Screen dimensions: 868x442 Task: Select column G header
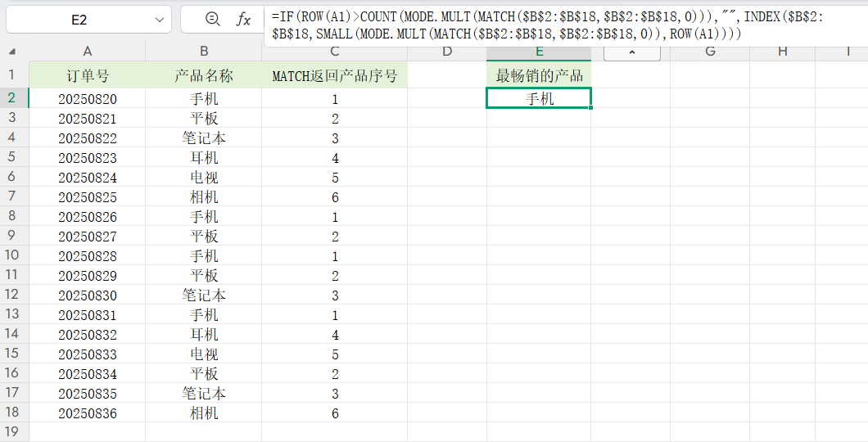(x=709, y=52)
